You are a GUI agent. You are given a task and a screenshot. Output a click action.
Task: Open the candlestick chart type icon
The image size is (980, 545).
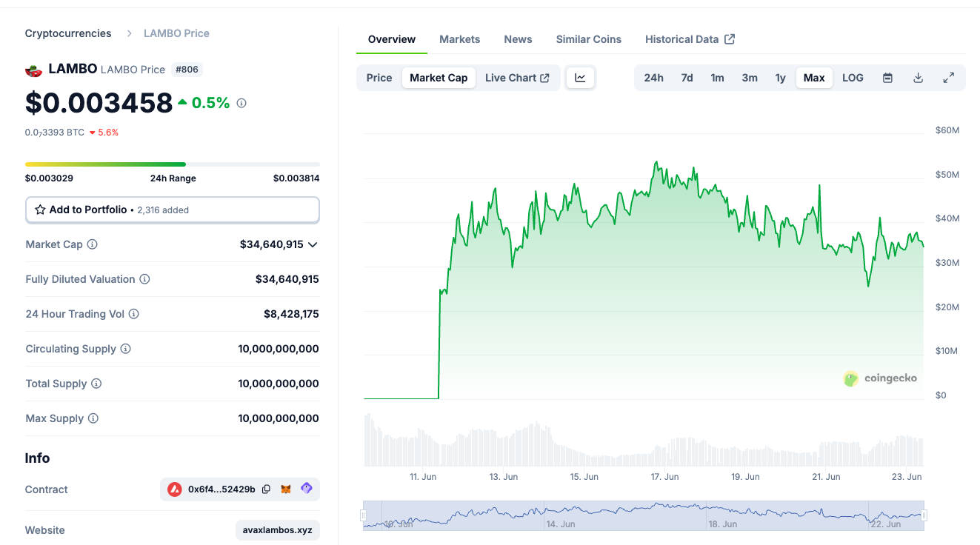(x=580, y=78)
